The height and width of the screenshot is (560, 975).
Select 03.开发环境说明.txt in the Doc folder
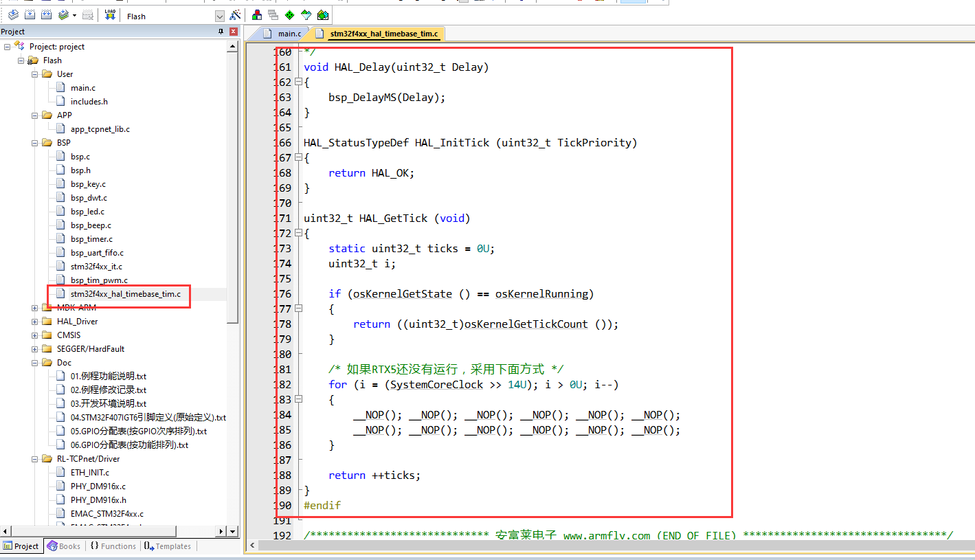click(109, 404)
